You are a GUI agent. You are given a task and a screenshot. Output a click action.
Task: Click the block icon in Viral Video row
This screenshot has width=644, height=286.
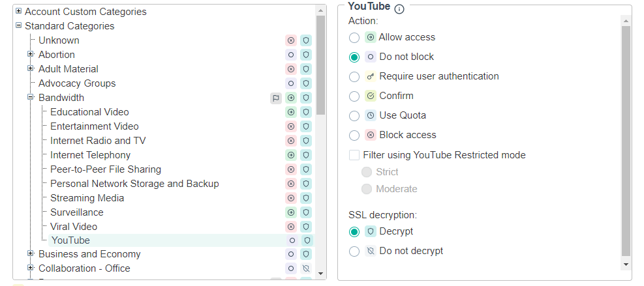[291, 227]
